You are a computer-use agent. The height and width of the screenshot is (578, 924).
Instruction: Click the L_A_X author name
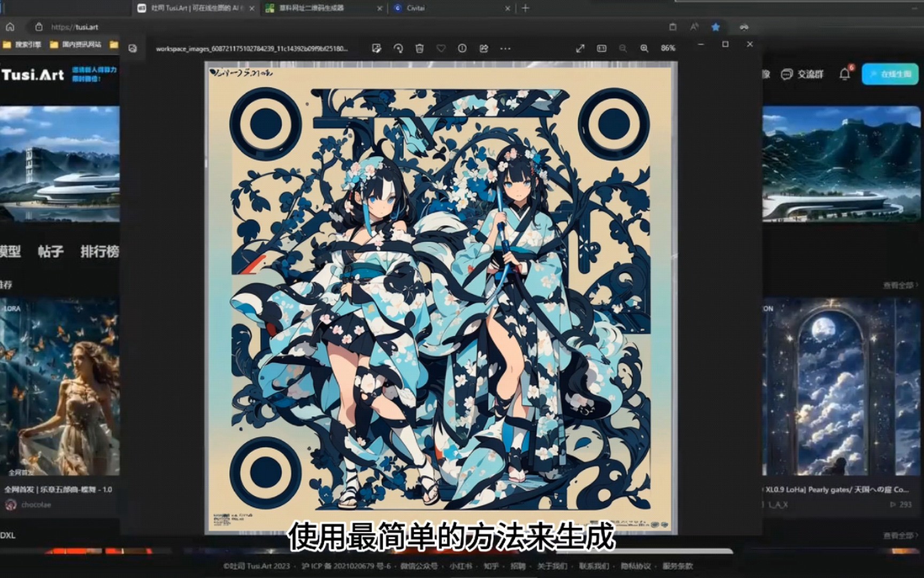pos(778,504)
